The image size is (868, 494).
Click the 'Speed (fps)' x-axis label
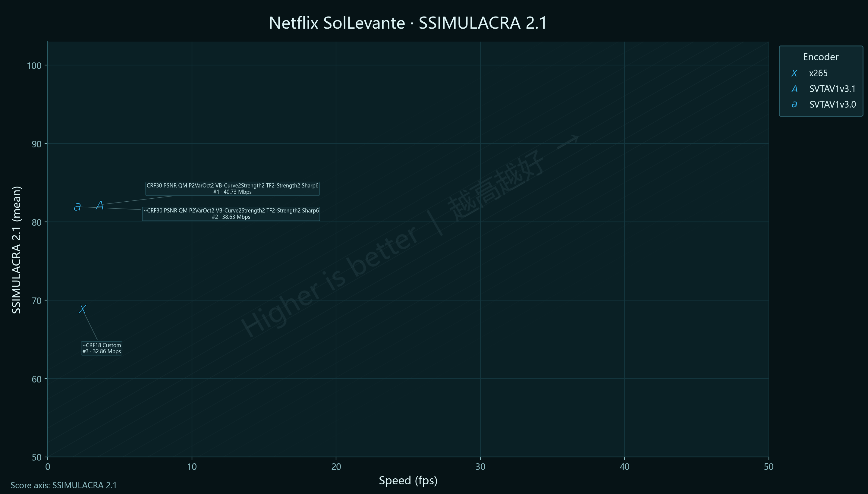(x=408, y=480)
